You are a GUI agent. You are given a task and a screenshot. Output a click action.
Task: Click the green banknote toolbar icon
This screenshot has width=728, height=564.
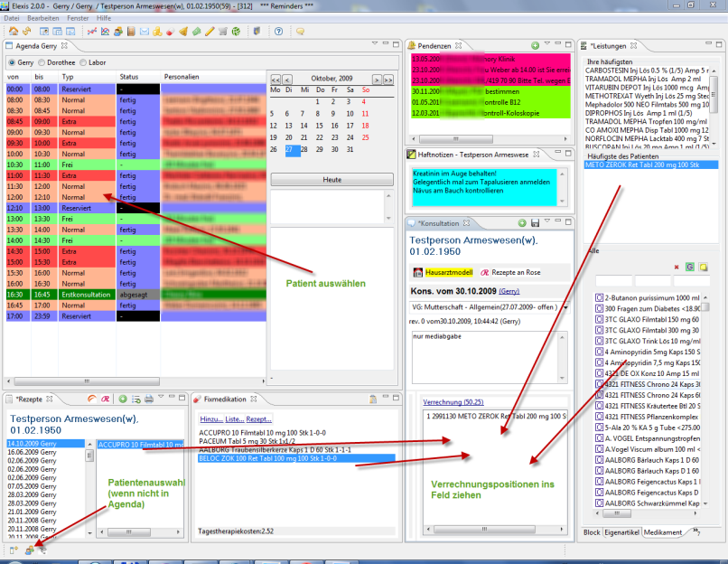pos(196,31)
